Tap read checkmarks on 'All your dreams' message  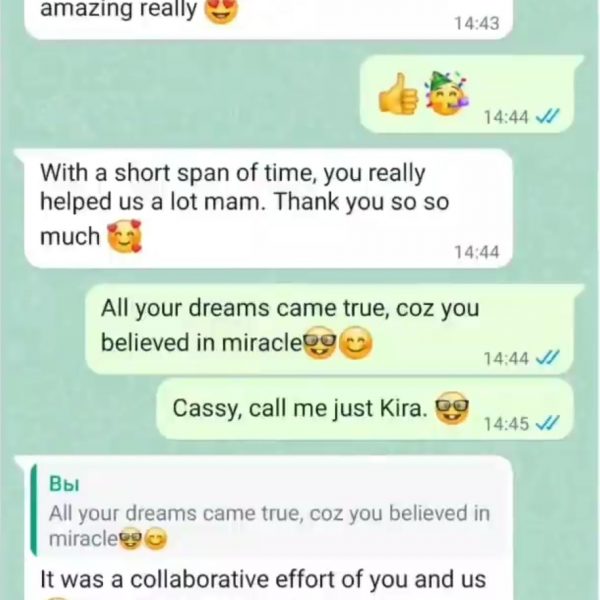[548, 358]
